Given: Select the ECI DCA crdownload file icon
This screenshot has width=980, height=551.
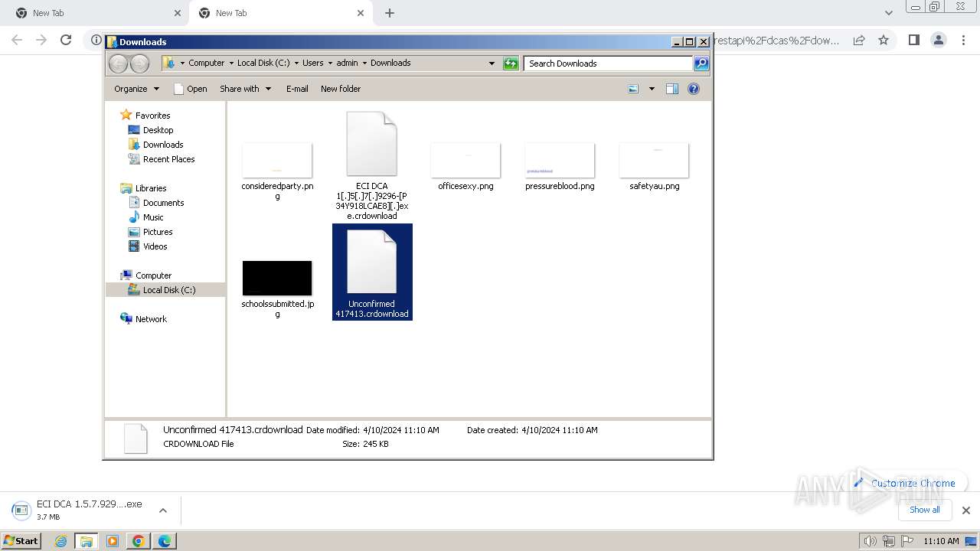Looking at the screenshot, I should (x=371, y=144).
